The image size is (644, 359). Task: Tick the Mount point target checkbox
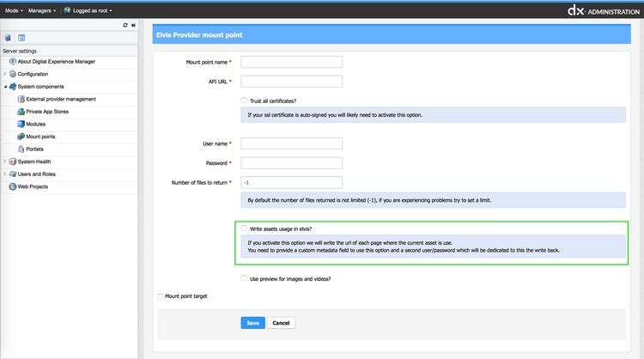(161, 296)
